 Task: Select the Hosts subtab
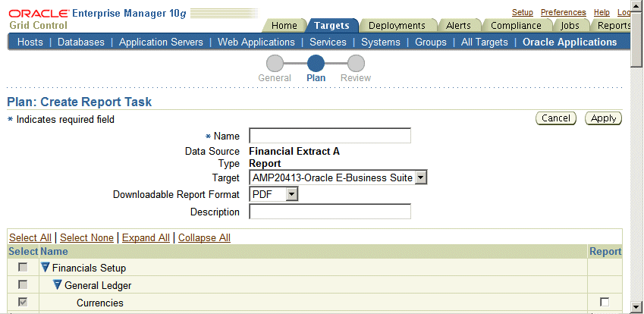click(x=30, y=42)
